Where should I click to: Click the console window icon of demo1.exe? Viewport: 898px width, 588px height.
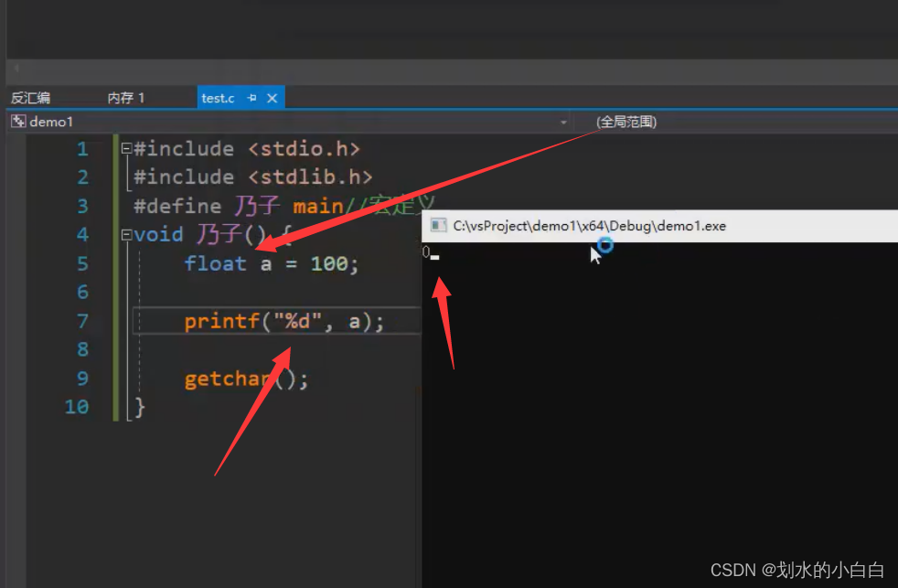click(x=439, y=226)
